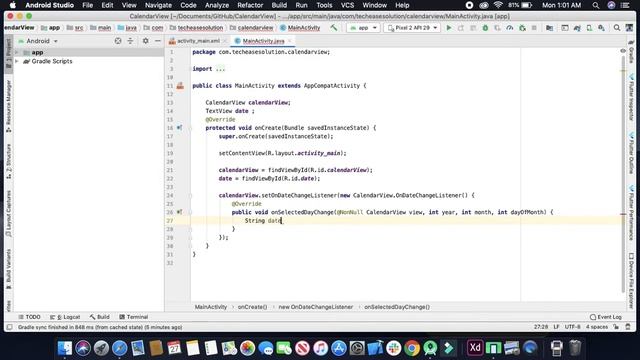Image resolution: width=640 pixels, height=360 pixels.
Task: Click the 27:28 cursor position indicator
Action: tap(541, 327)
